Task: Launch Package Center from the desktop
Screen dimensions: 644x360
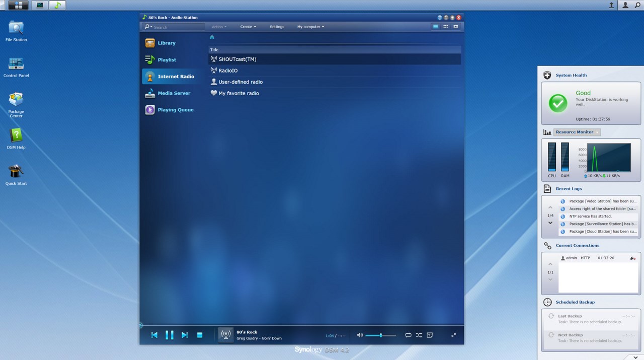Action: (x=16, y=105)
